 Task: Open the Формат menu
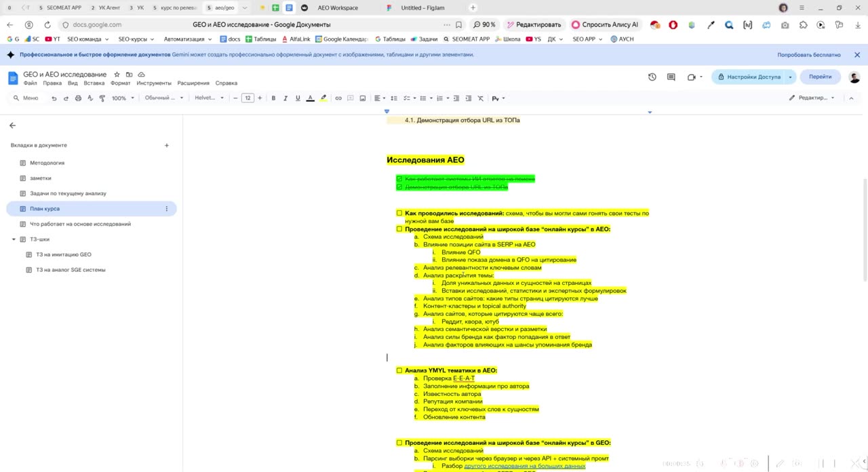pos(121,83)
